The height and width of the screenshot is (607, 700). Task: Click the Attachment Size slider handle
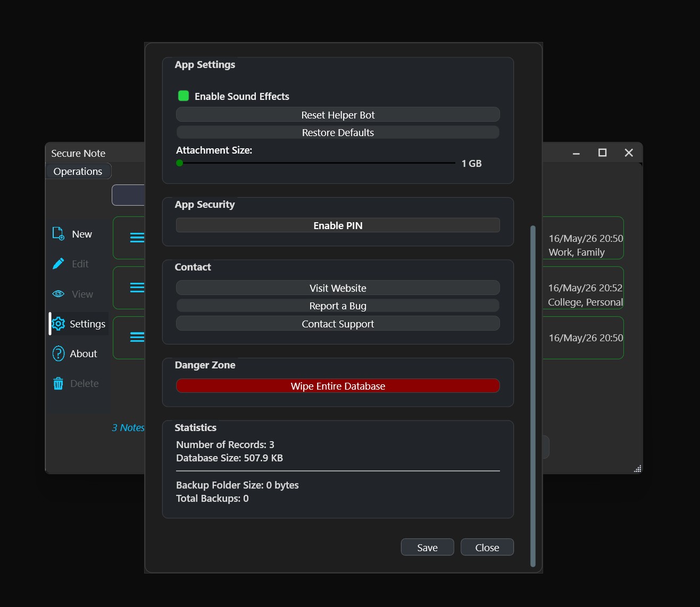pos(180,163)
